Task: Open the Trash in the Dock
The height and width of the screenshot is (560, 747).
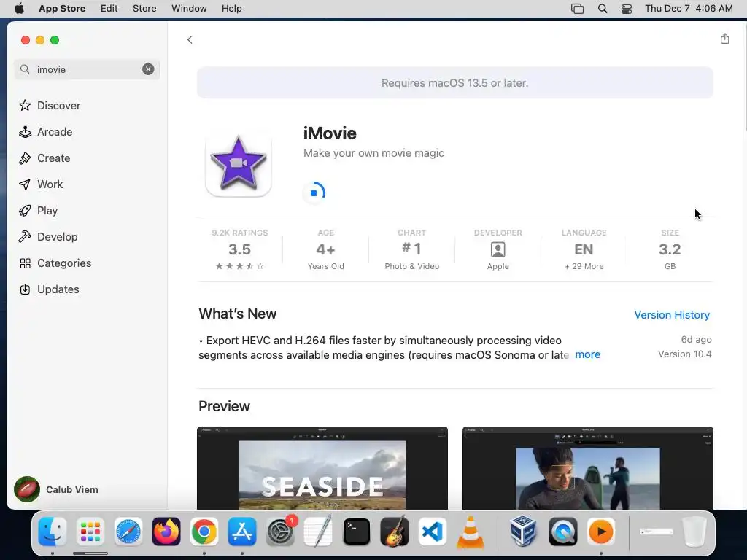Action: (x=694, y=532)
